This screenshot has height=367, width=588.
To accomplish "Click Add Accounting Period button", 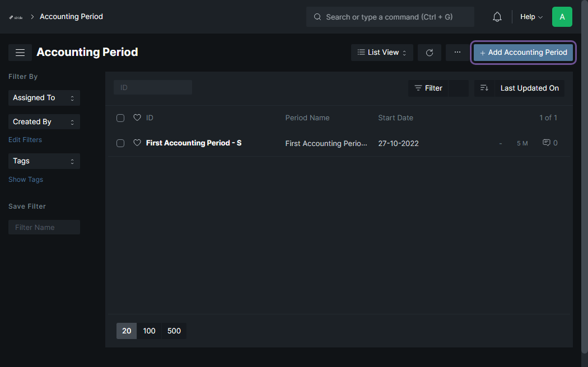I will tap(523, 53).
